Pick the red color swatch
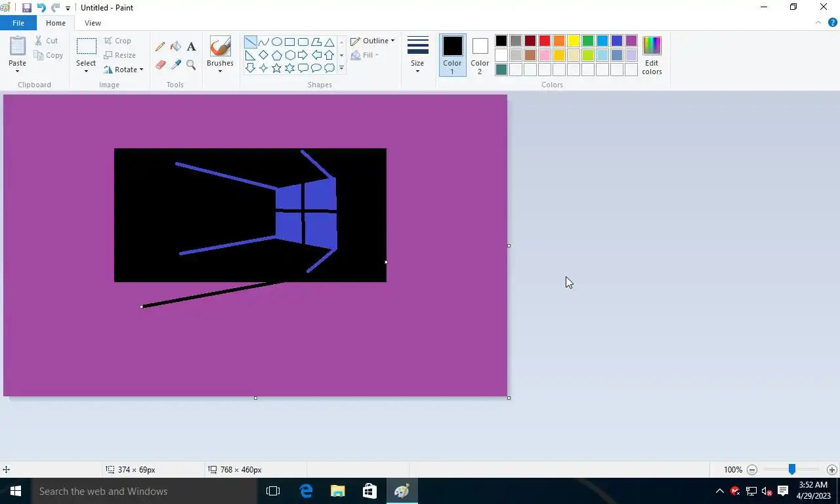Screen dimensions: 840x504 point(545,41)
